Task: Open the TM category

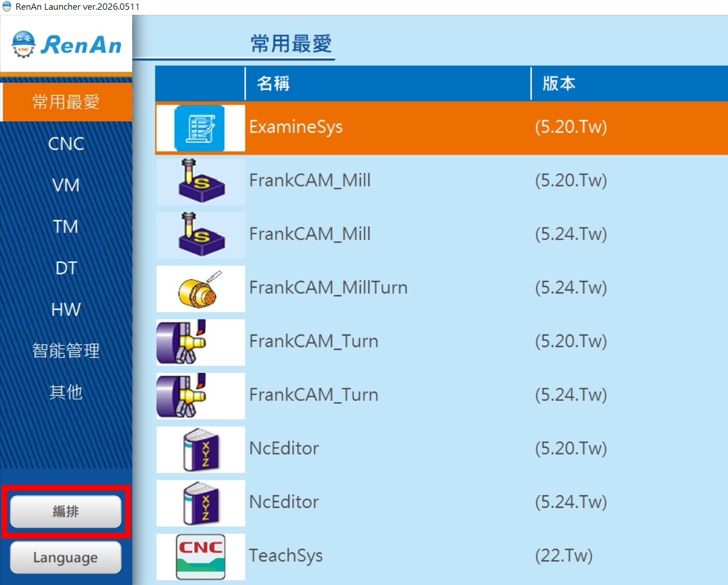Action: click(x=66, y=226)
